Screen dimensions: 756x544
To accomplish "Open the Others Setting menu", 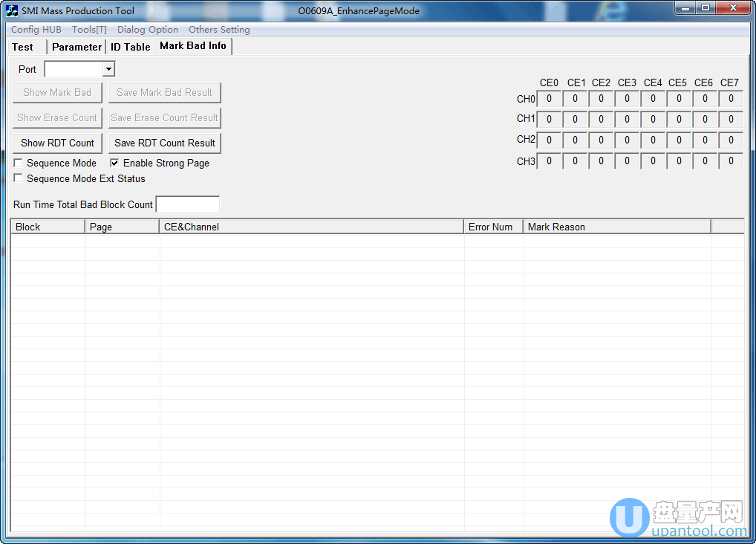I will [219, 30].
